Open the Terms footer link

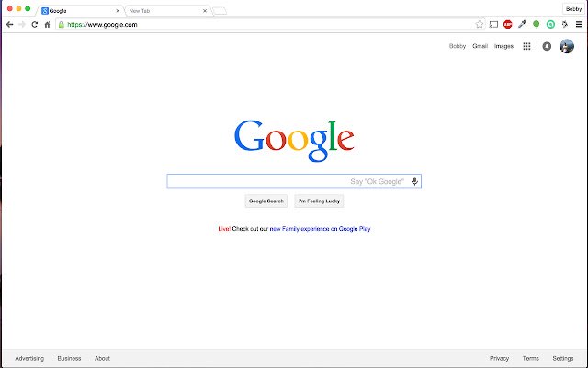[531, 358]
